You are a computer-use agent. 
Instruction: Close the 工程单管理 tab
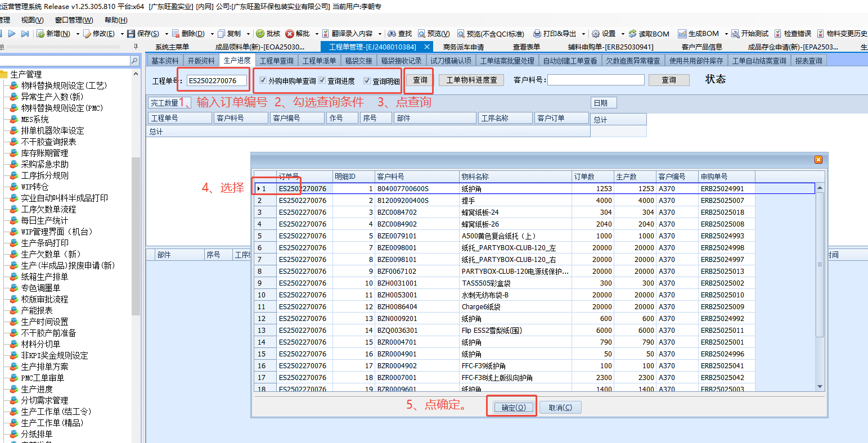(x=427, y=47)
